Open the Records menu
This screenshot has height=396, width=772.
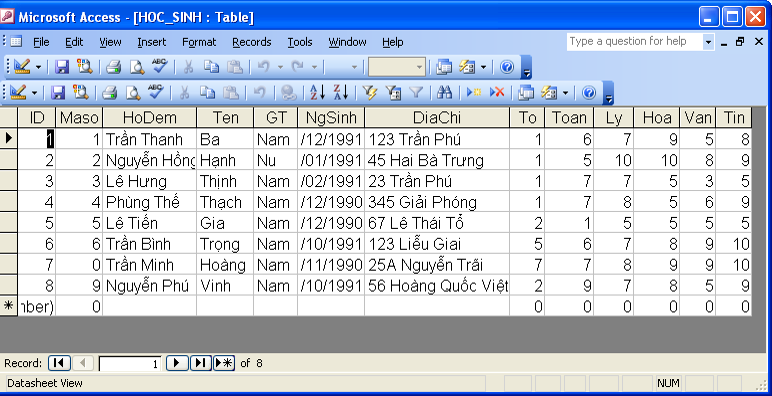point(252,42)
